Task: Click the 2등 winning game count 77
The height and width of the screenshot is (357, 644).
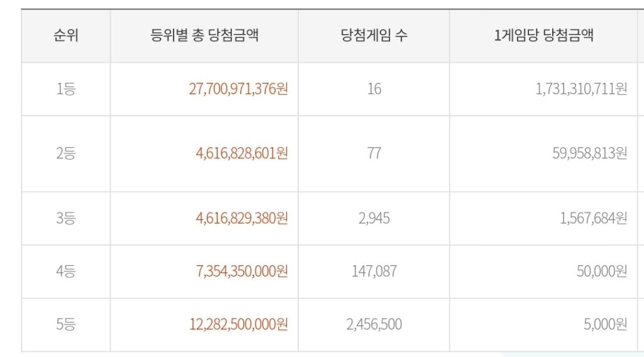Action: coord(374,153)
